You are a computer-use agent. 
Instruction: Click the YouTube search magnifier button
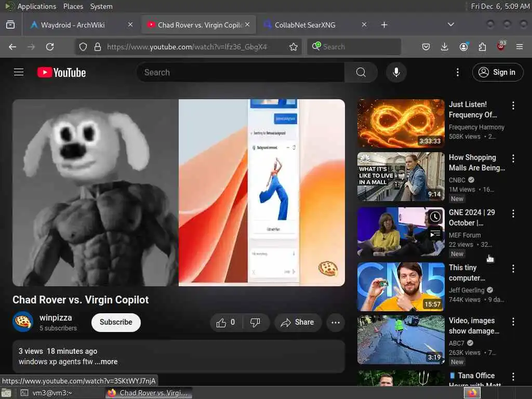tap(361, 72)
